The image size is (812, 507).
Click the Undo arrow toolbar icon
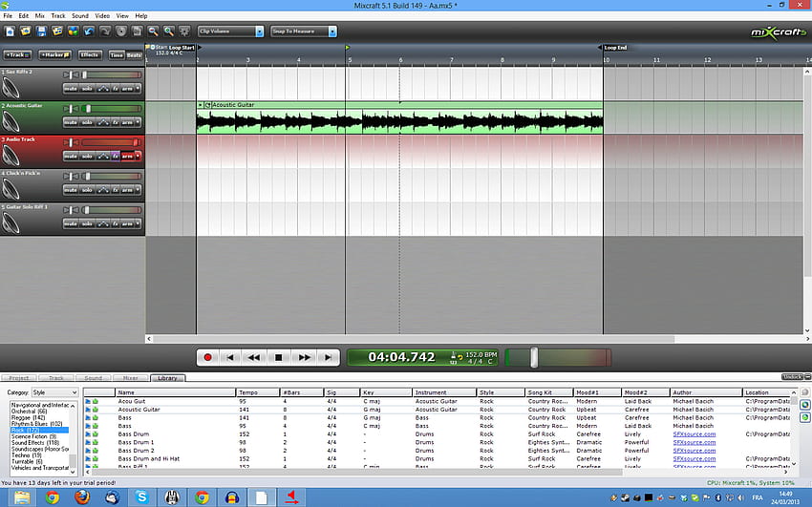click(x=89, y=32)
